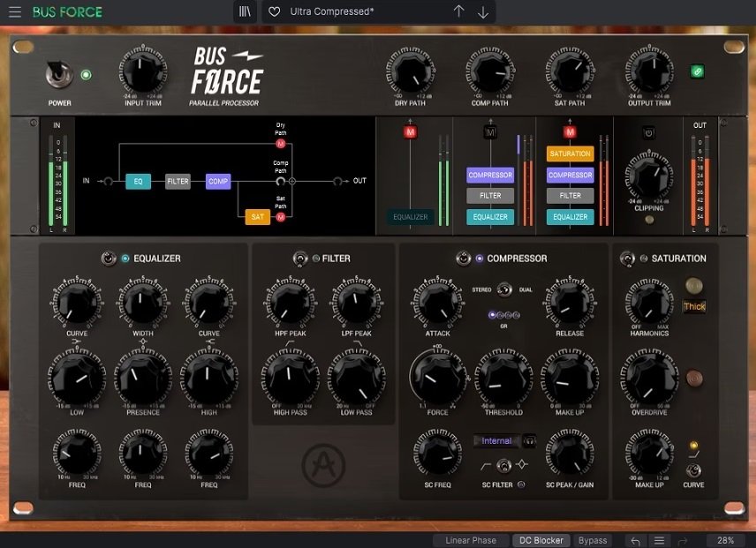Flip the saturation Curve switch

point(693,469)
